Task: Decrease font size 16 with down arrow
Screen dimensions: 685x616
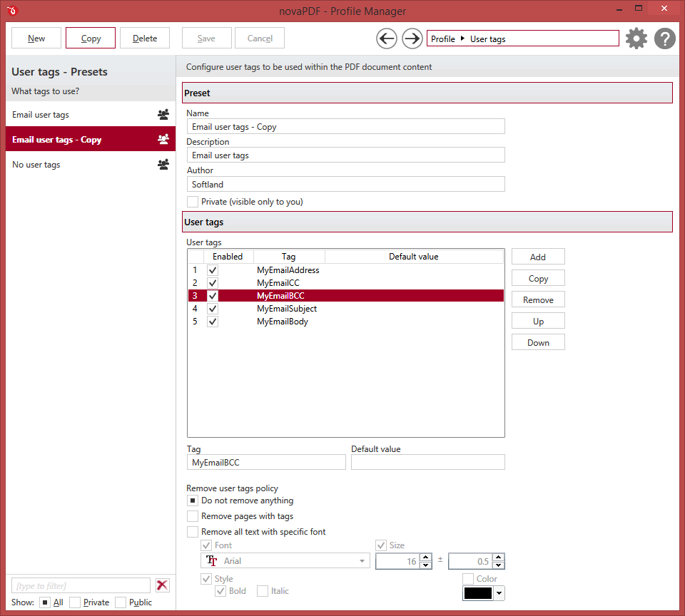Action: pos(425,565)
